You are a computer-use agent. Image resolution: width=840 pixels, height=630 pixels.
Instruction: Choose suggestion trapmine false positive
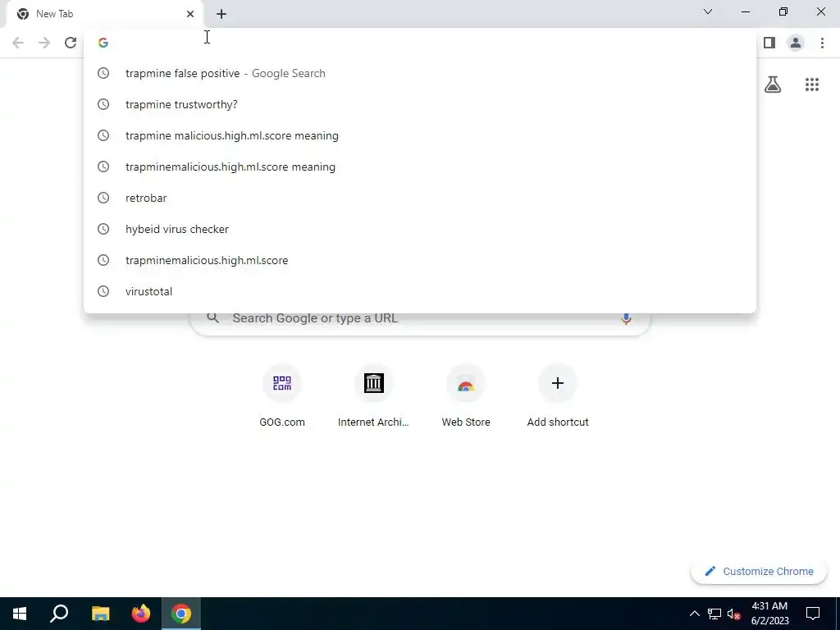coord(420,73)
